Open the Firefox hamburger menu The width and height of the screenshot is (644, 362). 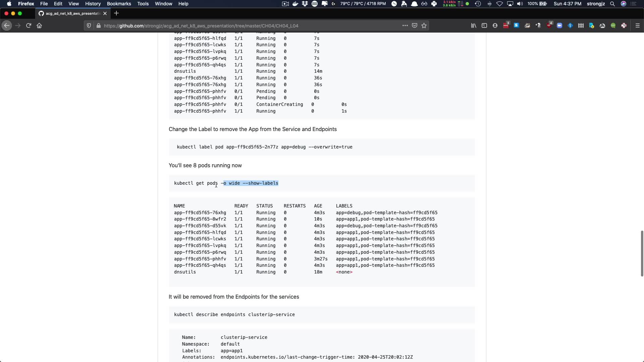pos(638,25)
